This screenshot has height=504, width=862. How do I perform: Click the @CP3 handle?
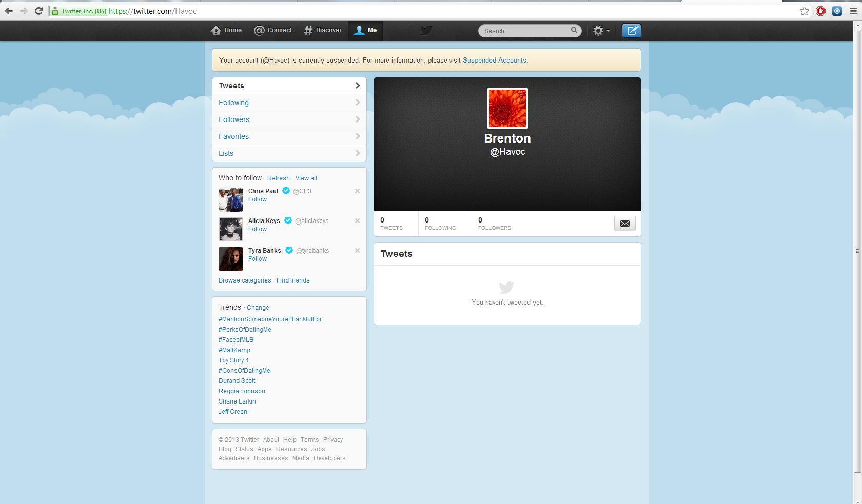[302, 191]
